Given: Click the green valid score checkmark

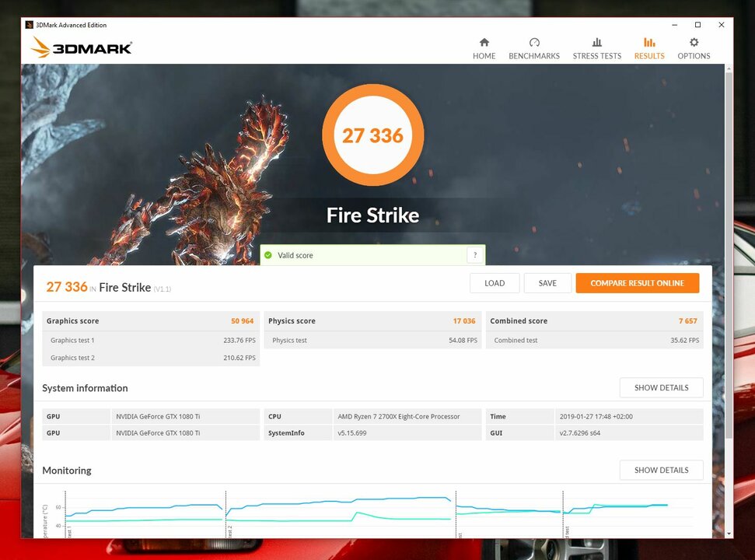Looking at the screenshot, I should click(x=268, y=255).
